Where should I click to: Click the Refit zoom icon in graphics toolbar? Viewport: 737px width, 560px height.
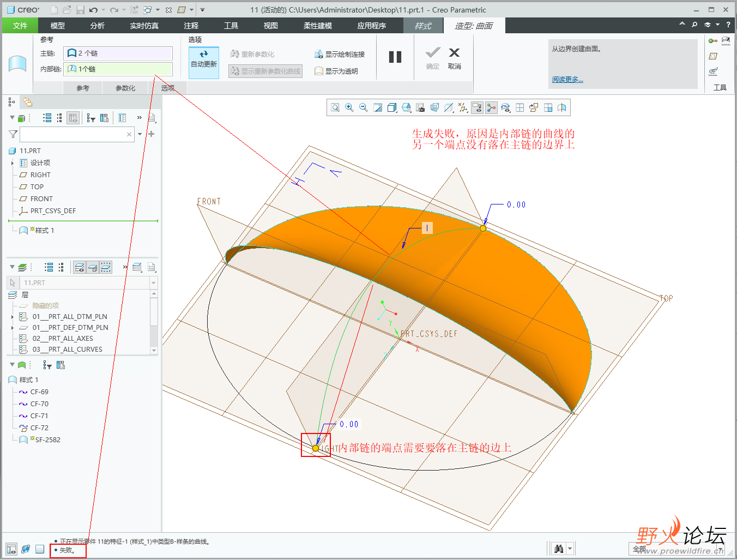[x=335, y=108]
